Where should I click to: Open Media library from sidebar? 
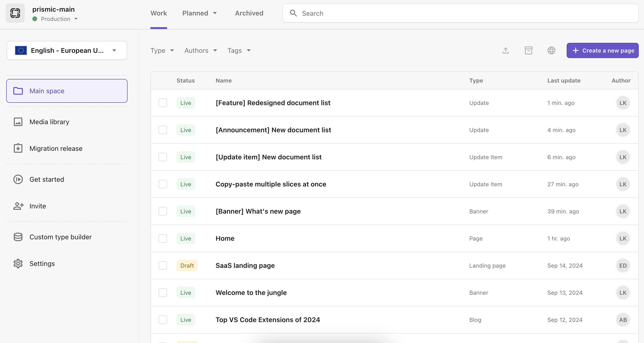pos(49,122)
